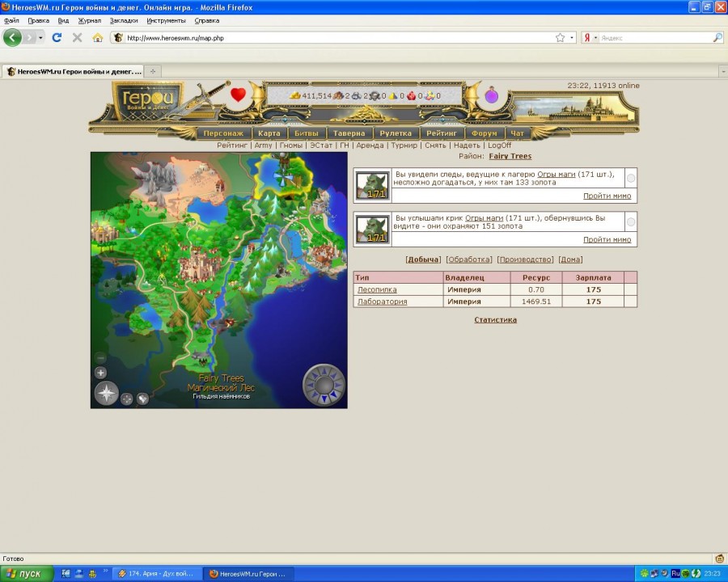Click the red heart health indicator

pos(238,95)
